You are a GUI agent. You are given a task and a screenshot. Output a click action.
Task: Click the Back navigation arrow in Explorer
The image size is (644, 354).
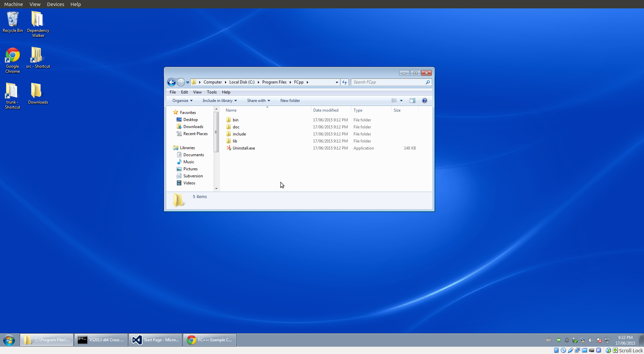coord(171,82)
